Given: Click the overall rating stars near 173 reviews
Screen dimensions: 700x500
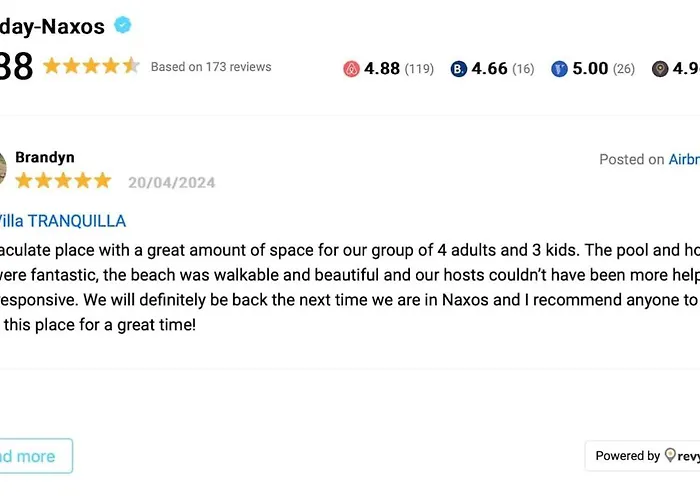Looking at the screenshot, I should pyautogui.click(x=91, y=66).
